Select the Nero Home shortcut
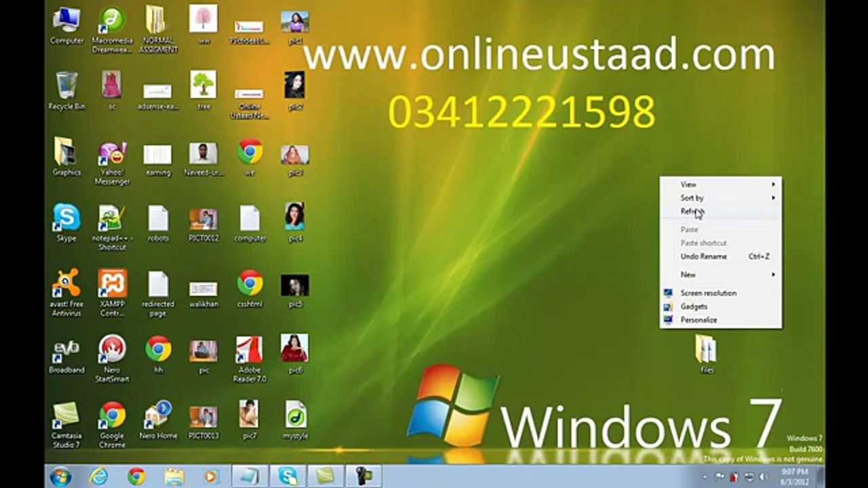 (x=157, y=420)
